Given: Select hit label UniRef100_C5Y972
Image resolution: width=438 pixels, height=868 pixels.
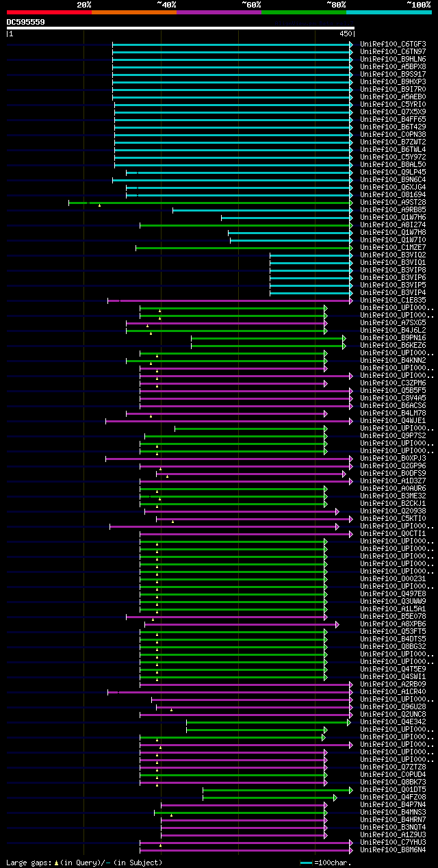Looking at the screenshot, I should (x=393, y=157).
